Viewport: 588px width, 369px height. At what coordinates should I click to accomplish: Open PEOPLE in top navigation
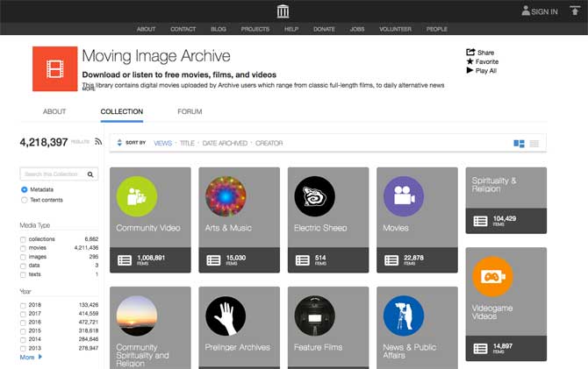[x=437, y=29]
